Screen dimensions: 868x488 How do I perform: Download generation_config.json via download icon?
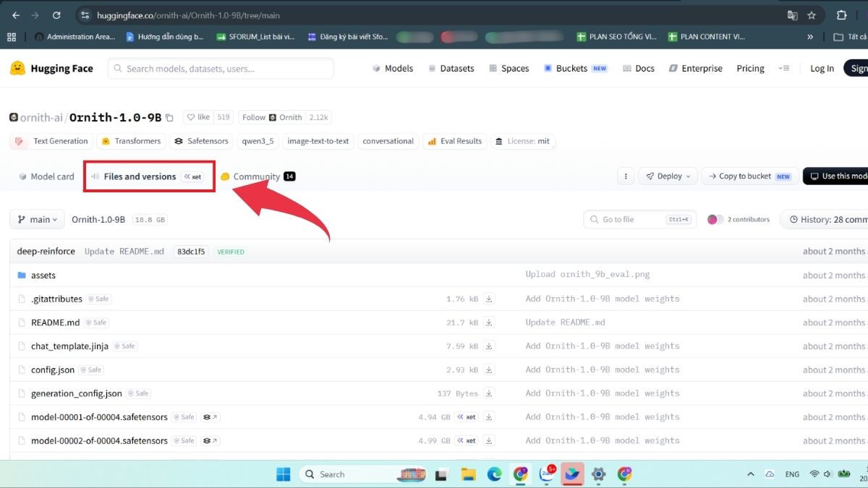(x=489, y=393)
